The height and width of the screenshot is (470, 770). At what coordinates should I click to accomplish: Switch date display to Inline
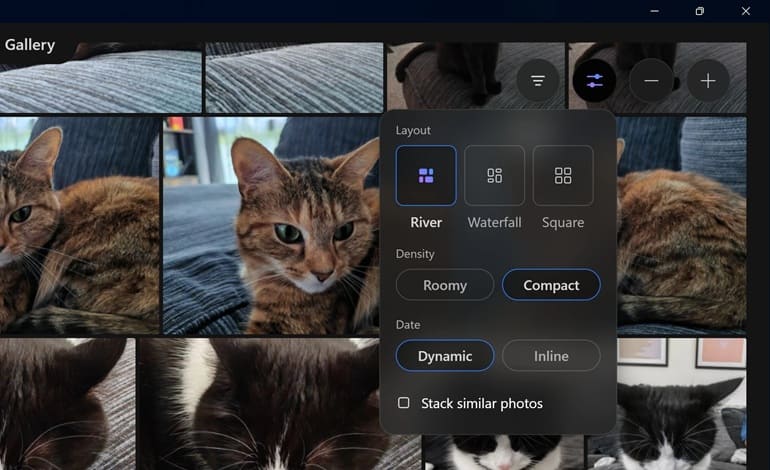pos(551,356)
